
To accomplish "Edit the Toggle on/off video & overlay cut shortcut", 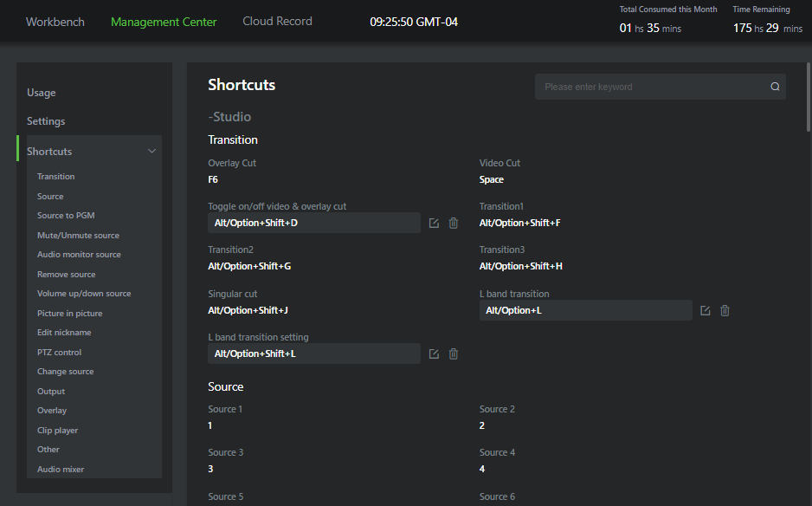I will (434, 223).
